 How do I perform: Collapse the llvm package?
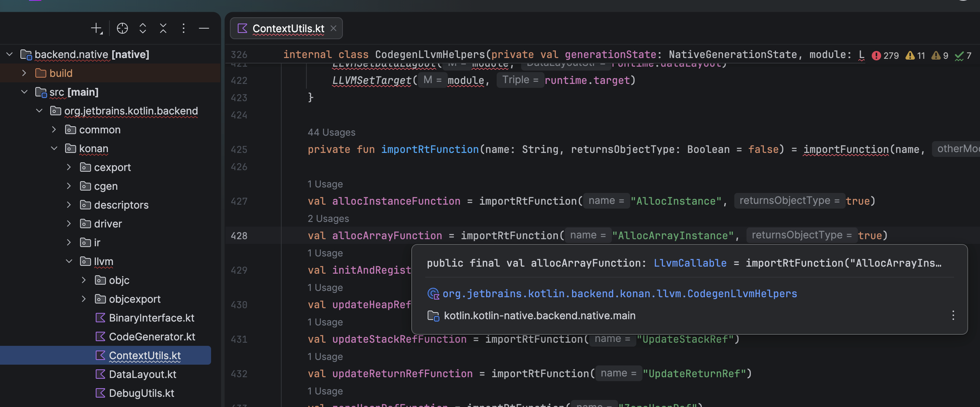pyautogui.click(x=69, y=262)
